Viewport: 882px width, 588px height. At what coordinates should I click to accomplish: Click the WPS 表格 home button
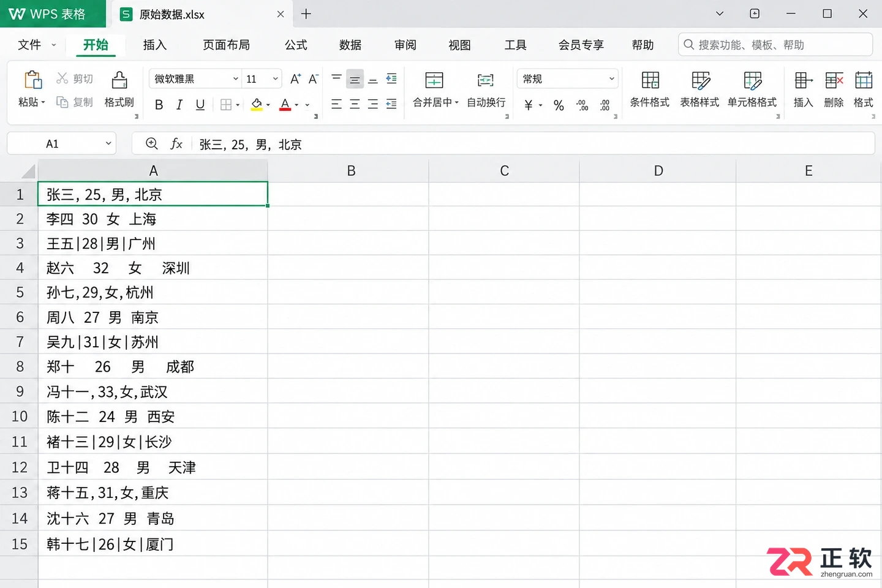coord(53,13)
